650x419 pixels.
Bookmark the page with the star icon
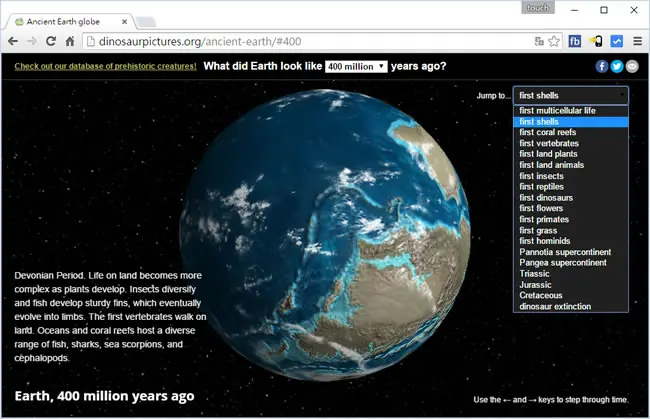554,41
